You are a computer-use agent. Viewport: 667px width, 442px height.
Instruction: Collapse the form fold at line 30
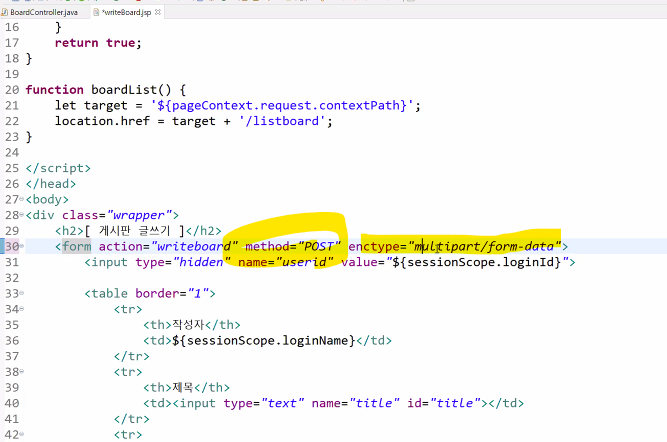22,246
